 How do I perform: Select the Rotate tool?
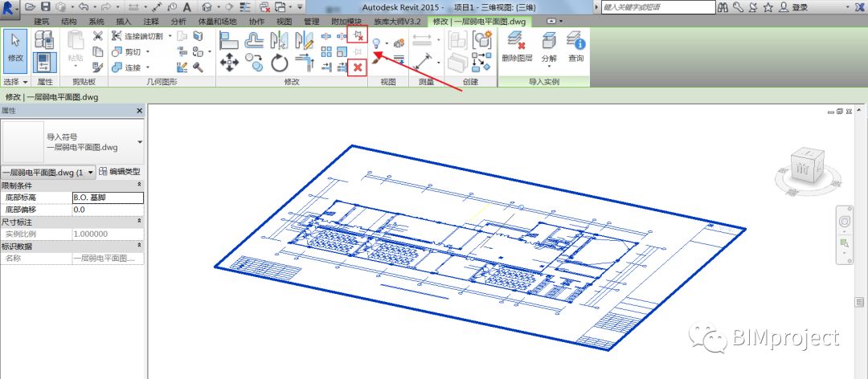(280, 63)
